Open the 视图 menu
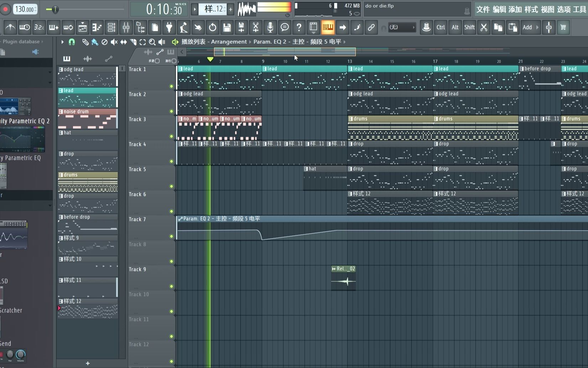The image size is (588, 368). click(x=547, y=10)
